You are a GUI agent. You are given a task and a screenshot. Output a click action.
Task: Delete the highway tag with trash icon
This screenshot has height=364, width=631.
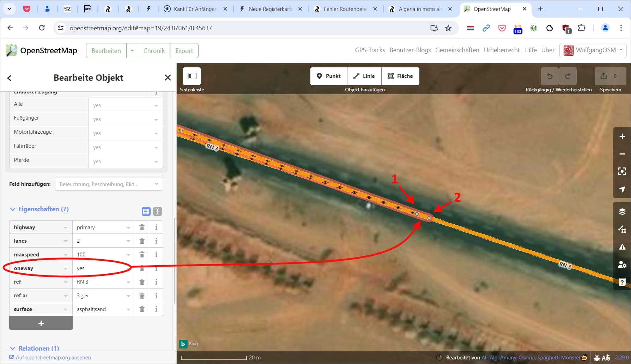tap(142, 227)
